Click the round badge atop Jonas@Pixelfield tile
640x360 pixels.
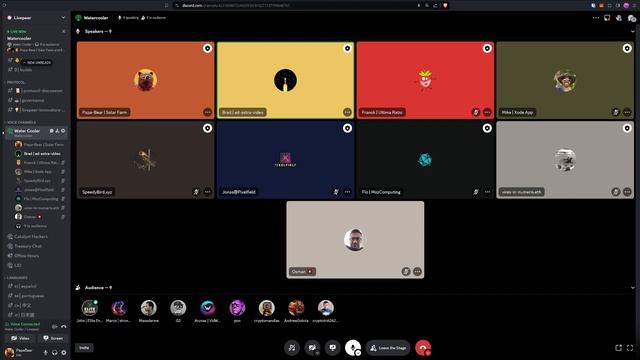tap(347, 128)
